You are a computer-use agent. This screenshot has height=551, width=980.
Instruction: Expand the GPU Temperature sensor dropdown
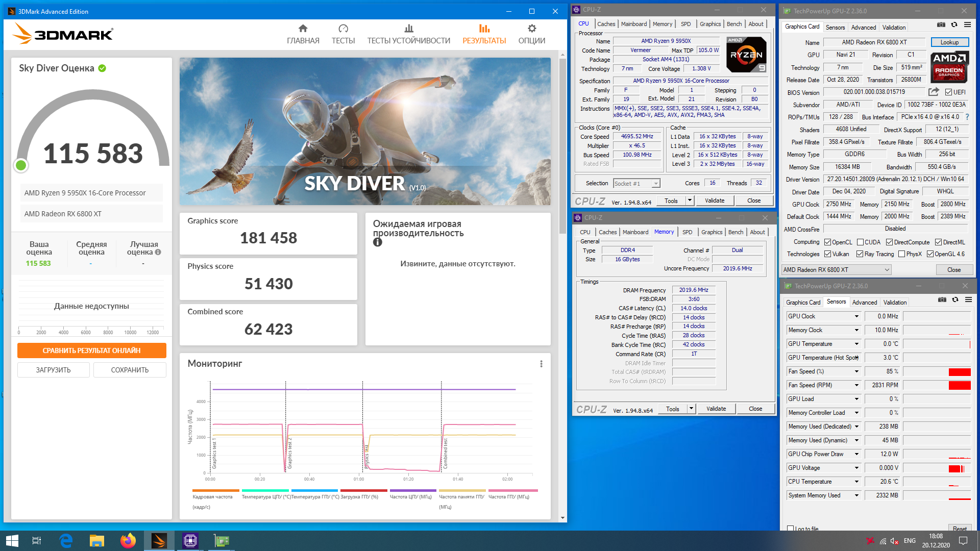tap(856, 344)
